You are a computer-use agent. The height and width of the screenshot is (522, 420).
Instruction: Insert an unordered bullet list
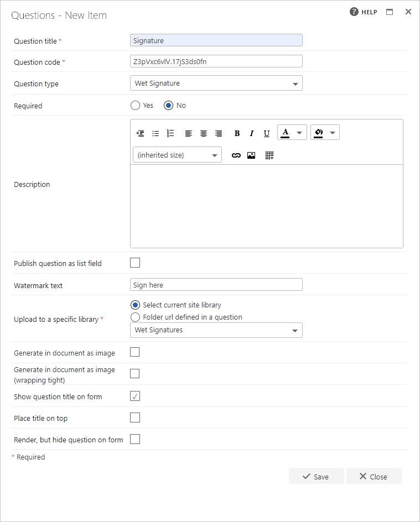click(155, 133)
